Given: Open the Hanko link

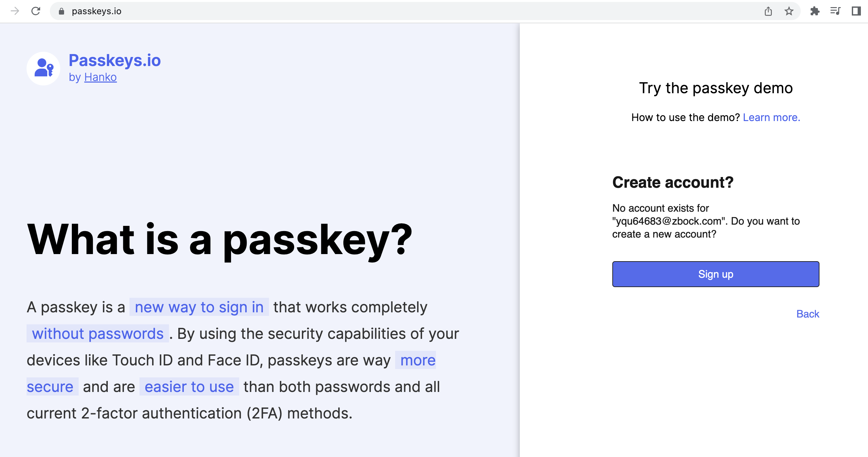Looking at the screenshot, I should point(100,77).
